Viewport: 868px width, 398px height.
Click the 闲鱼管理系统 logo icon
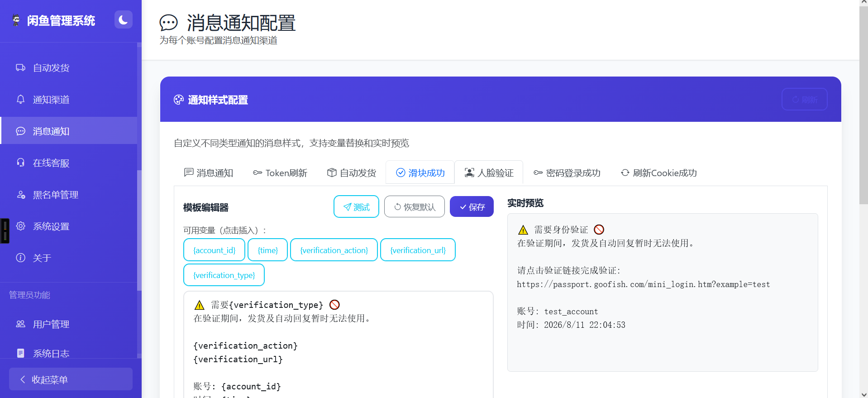(16, 20)
